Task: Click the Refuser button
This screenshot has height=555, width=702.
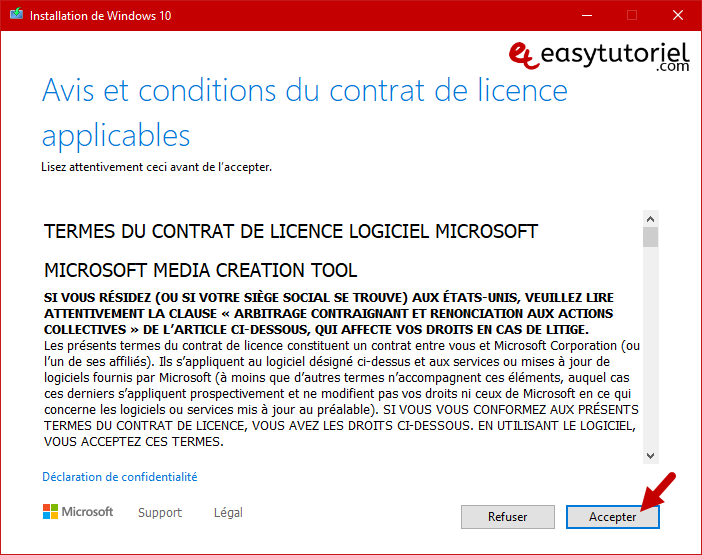Action: (508, 517)
